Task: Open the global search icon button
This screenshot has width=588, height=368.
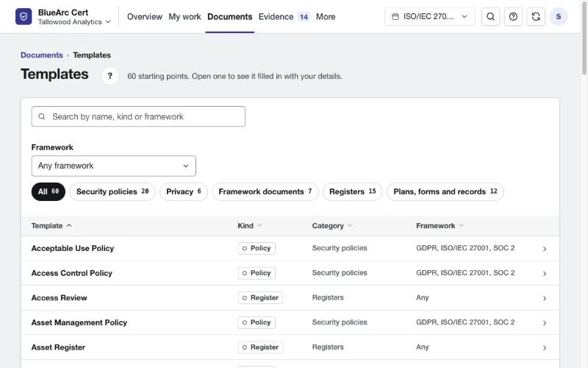Action: [x=490, y=16]
